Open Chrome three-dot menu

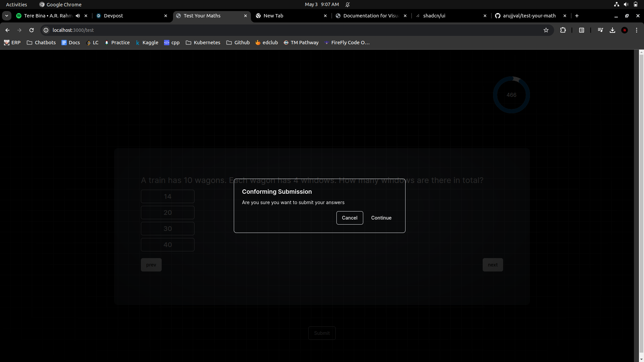(x=637, y=30)
